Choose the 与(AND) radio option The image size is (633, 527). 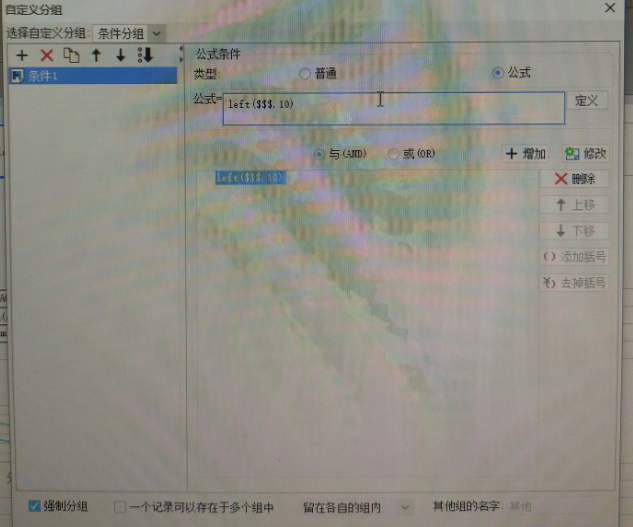319,154
